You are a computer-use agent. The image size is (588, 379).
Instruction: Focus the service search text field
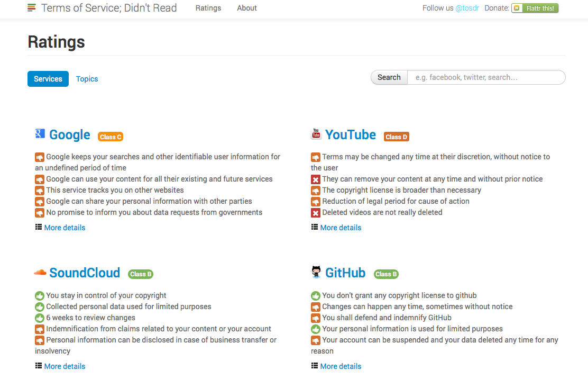(486, 77)
